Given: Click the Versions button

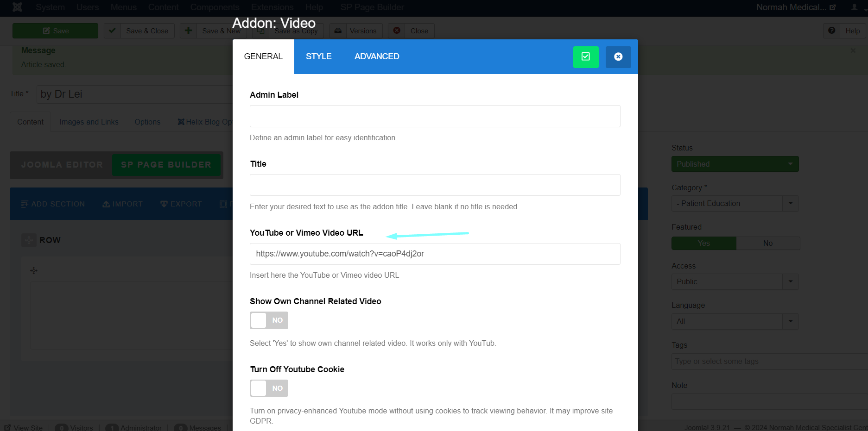Looking at the screenshot, I should coord(355,31).
